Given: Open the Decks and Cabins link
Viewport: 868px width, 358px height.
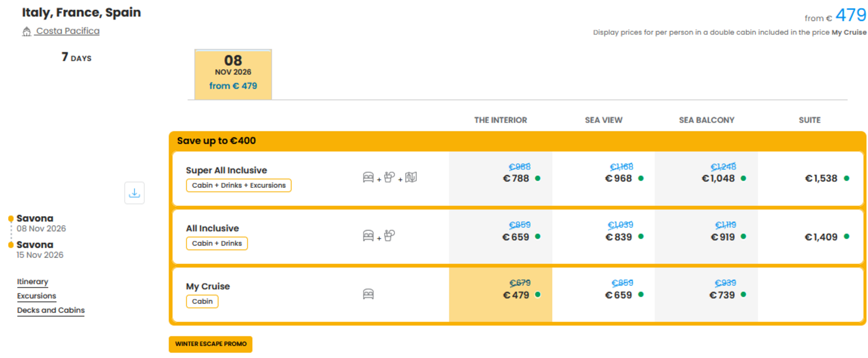Looking at the screenshot, I should (x=51, y=310).
